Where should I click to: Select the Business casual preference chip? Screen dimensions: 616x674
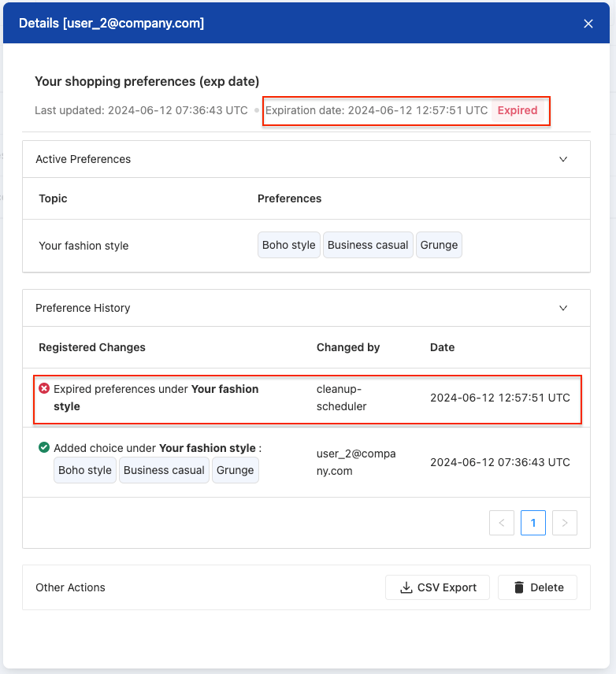point(368,245)
